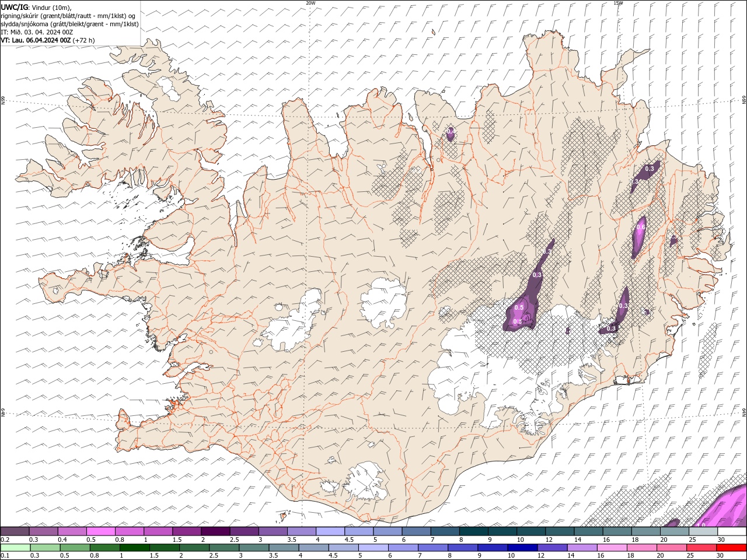Click the '20W' longitude label at top
Viewport: 747px width, 560px height.
(x=310, y=3)
